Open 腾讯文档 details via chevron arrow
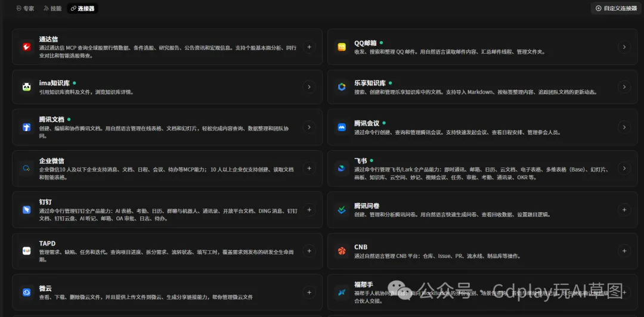Image resolution: width=644 pixels, height=317 pixels. coord(309,128)
